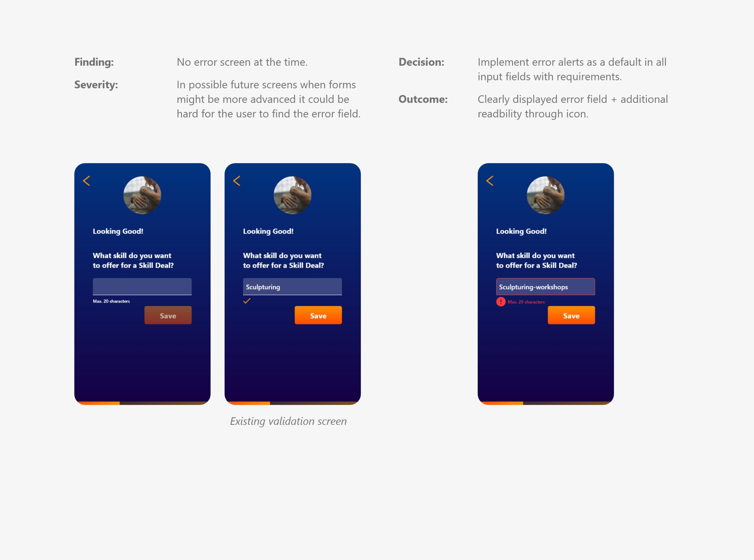Viewport: 754px width, 560px height.
Task: Click Save on the error-state screen
Action: (x=571, y=315)
